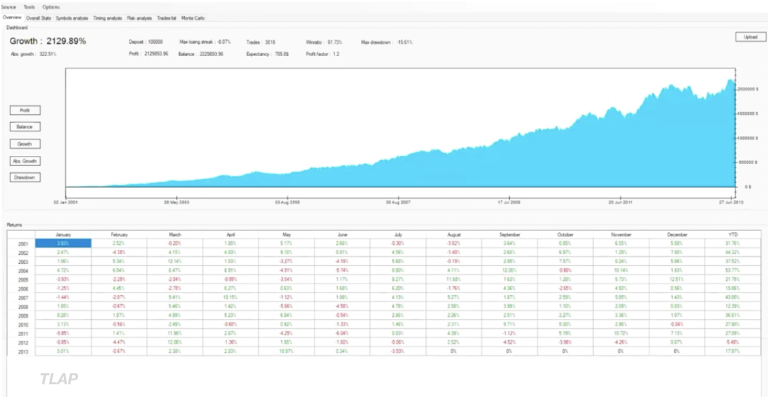The width and height of the screenshot is (768, 398).
Task: Select May 2013 cell 10.97%
Action: 287,351
